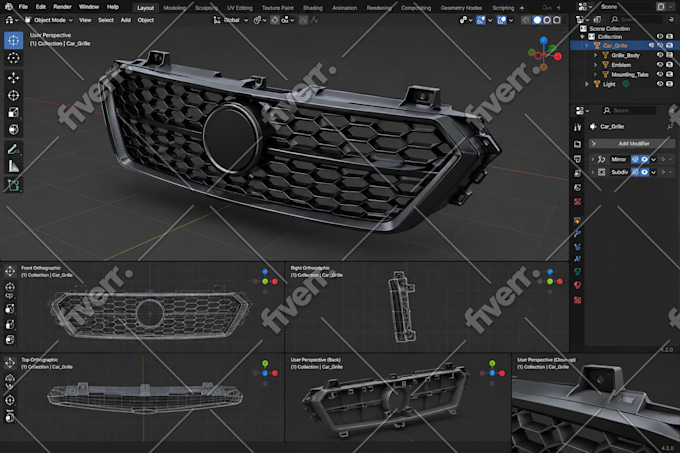Toggle proportional editing in viewport header
The width and height of the screenshot is (680, 453).
point(303,20)
